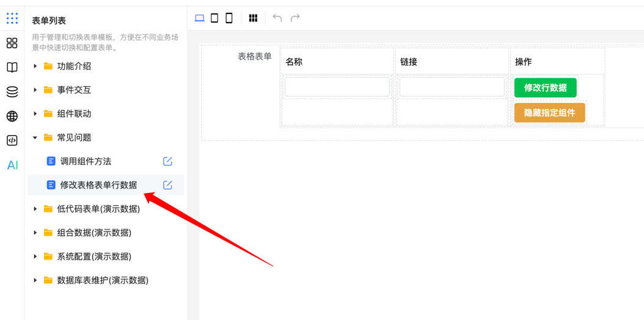Click the desktop preview device icon
644x320 pixels.
tap(199, 18)
